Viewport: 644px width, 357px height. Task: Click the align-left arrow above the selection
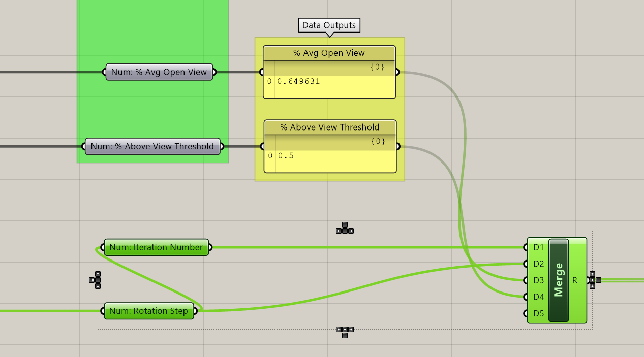point(339,231)
